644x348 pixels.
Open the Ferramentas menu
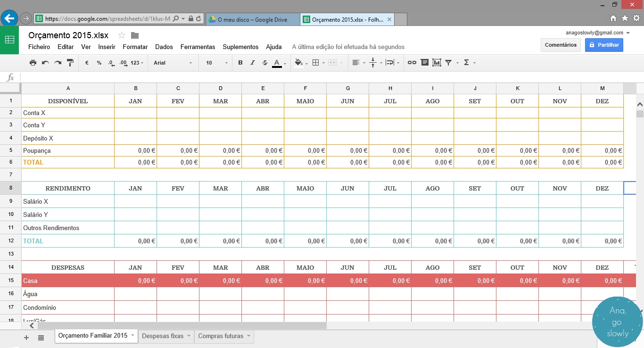198,47
